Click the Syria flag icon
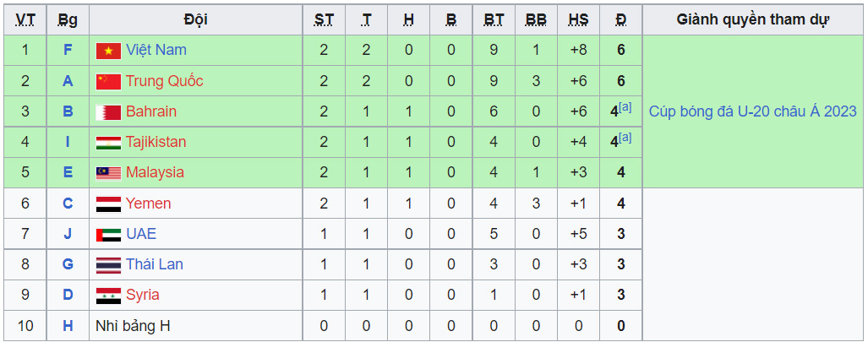 [x=108, y=295]
